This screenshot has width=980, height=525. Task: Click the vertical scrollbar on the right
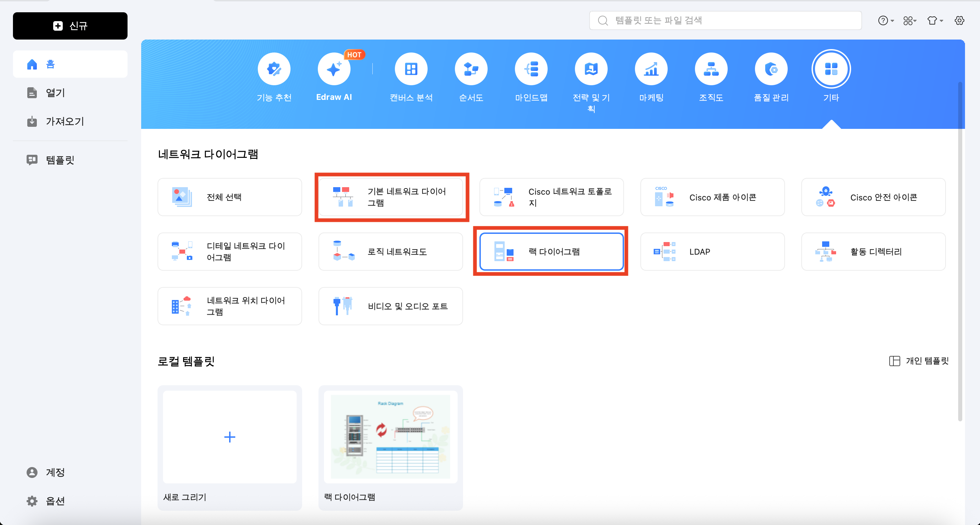point(960,251)
